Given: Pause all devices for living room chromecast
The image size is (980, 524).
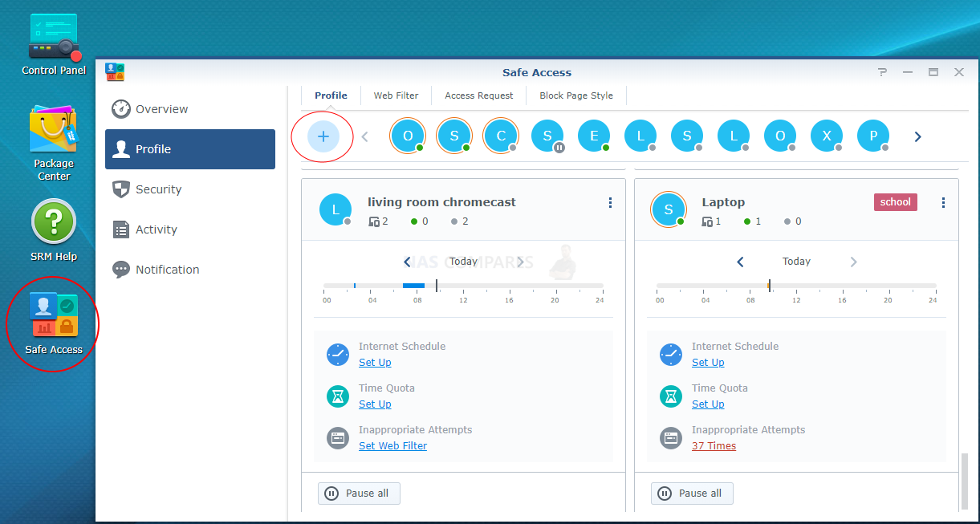Looking at the screenshot, I should (359, 494).
